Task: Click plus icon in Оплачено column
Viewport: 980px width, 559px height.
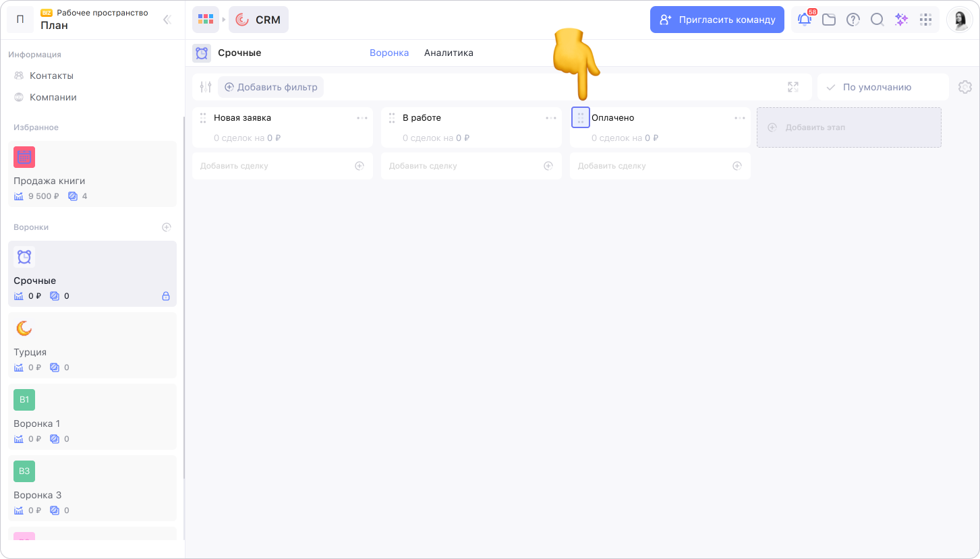Action: coord(737,166)
